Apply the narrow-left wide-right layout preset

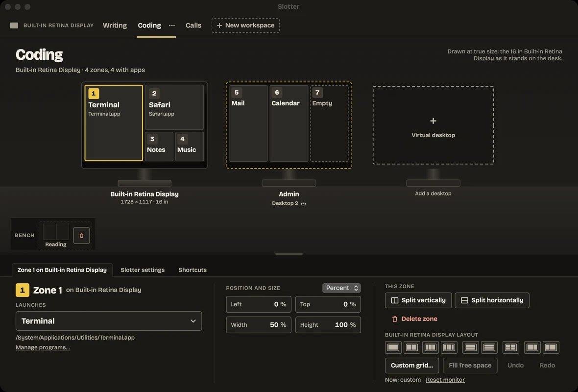(x=551, y=347)
